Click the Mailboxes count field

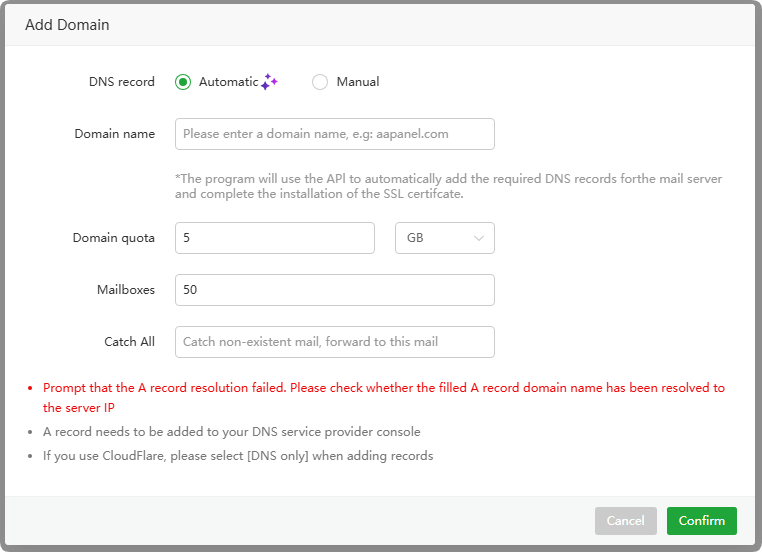point(334,290)
